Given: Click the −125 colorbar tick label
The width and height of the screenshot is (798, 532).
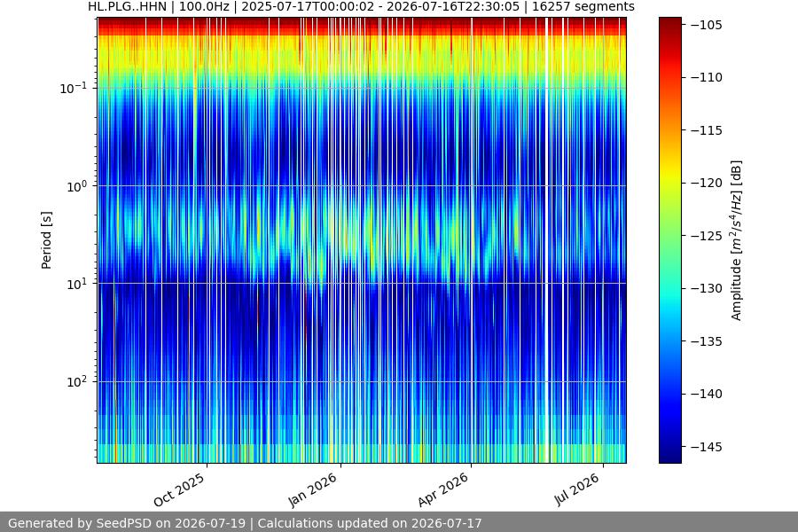Looking at the screenshot, I should click(x=707, y=236).
